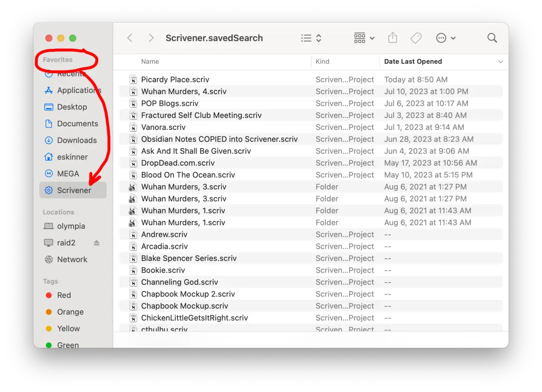Open Downloads in the sidebar
Screen dimensions: 542x392
(x=73, y=140)
